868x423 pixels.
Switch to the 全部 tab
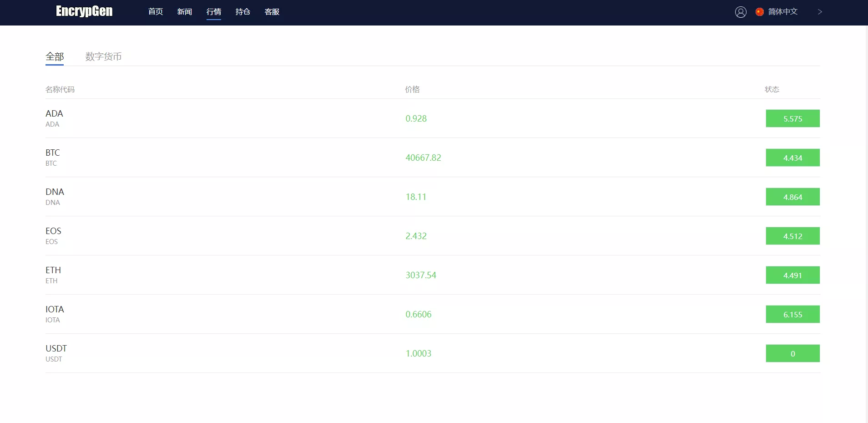[55, 56]
